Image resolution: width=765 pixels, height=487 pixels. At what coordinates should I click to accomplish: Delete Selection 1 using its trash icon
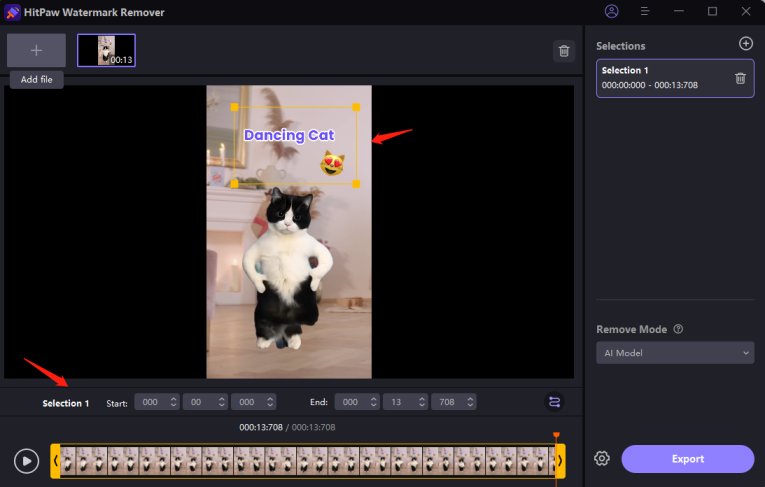(x=740, y=78)
